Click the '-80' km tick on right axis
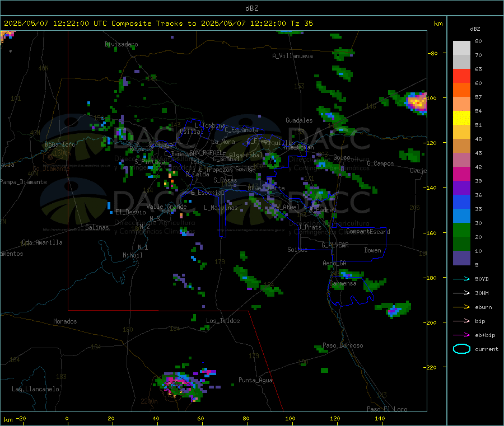The width and height of the screenshot is (504, 426). pos(433,53)
